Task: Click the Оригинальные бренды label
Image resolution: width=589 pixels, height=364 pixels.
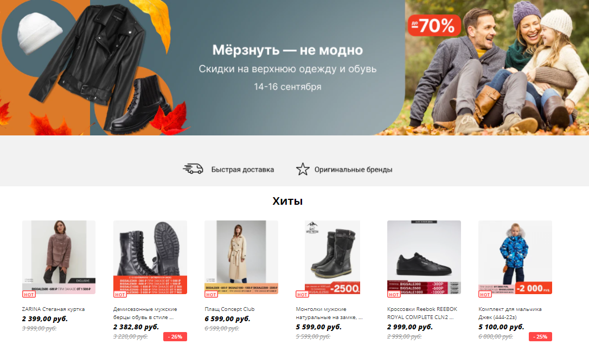Action: click(x=354, y=170)
